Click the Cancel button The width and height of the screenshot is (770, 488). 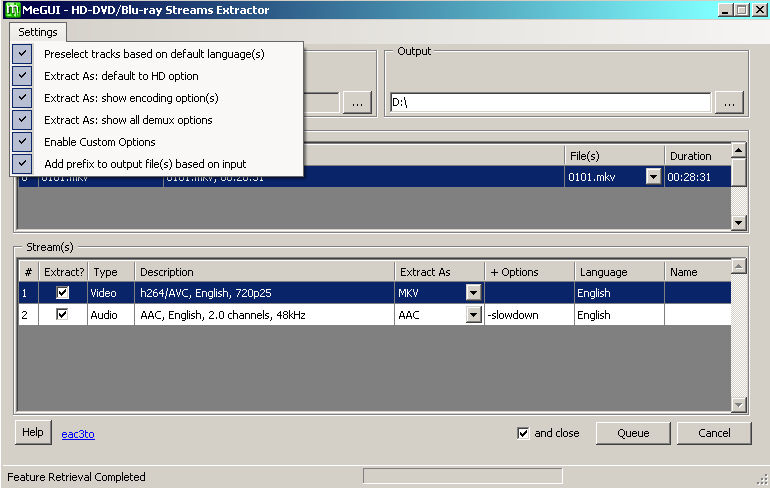click(x=714, y=433)
